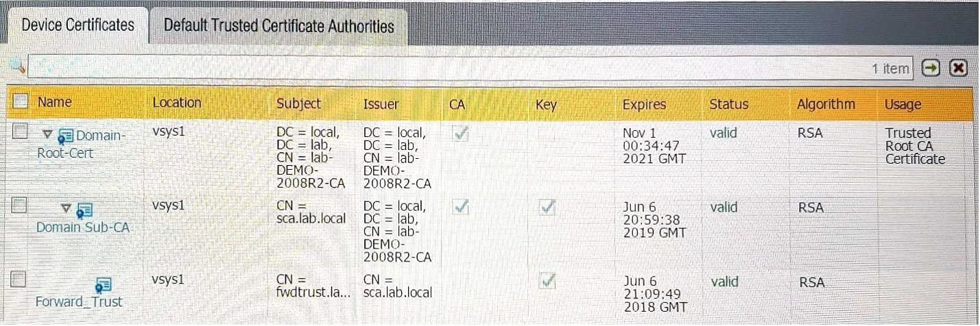Open the Forward_Trust certificate link
The height and width of the screenshot is (326, 980).
[79, 302]
